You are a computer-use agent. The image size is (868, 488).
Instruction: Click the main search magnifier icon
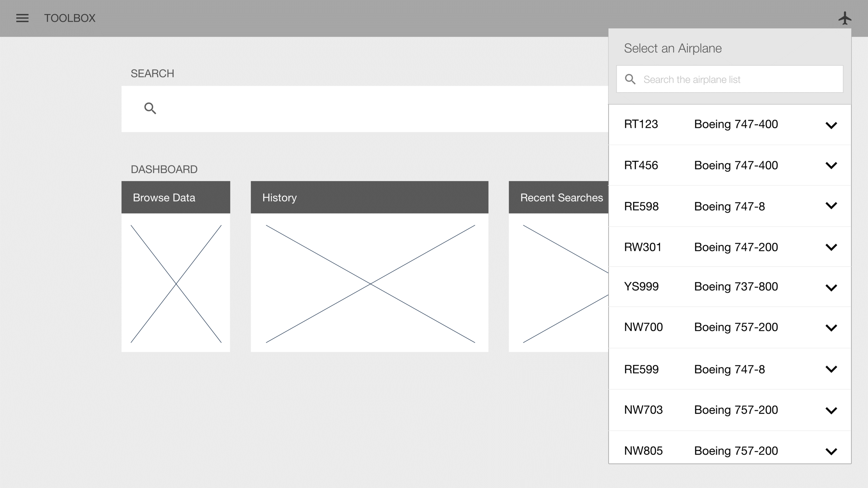150,108
